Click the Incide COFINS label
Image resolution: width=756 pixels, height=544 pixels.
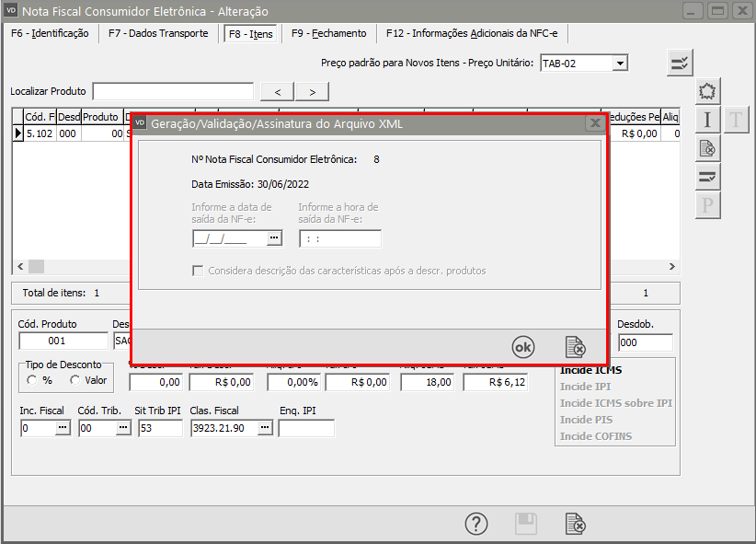click(x=596, y=436)
